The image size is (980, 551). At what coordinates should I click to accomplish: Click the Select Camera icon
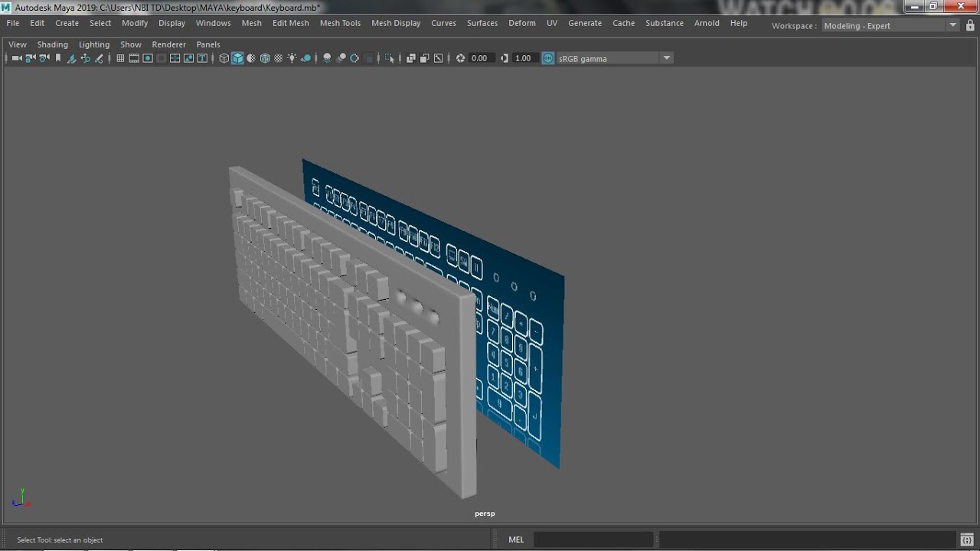[x=17, y=58]
